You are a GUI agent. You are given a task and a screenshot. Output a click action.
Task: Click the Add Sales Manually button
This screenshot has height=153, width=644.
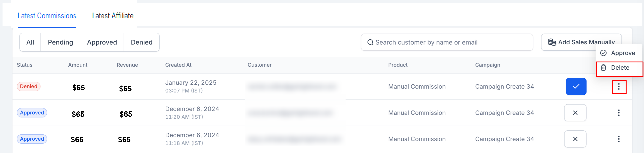581,42
